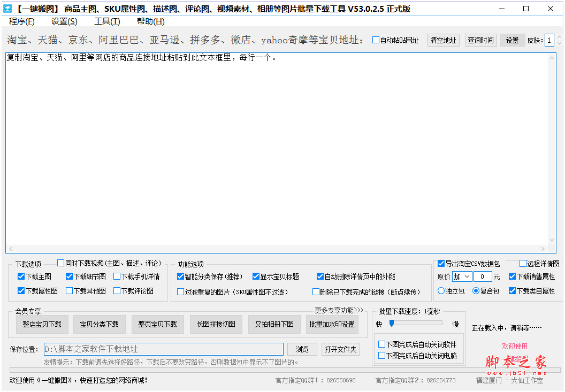Click the 批量下载速度 slider thumb
Viewport: 565px width, 392px height.
click(392, 323)
